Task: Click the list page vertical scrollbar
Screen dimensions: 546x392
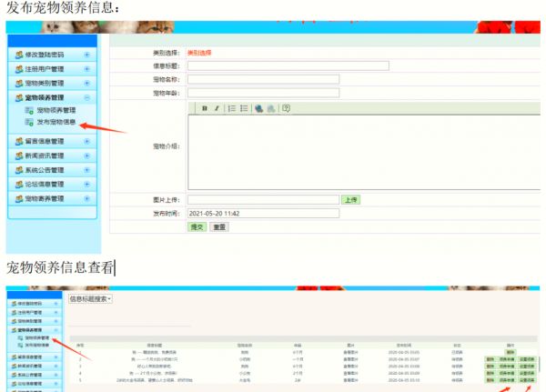Action: click(539, 364)
